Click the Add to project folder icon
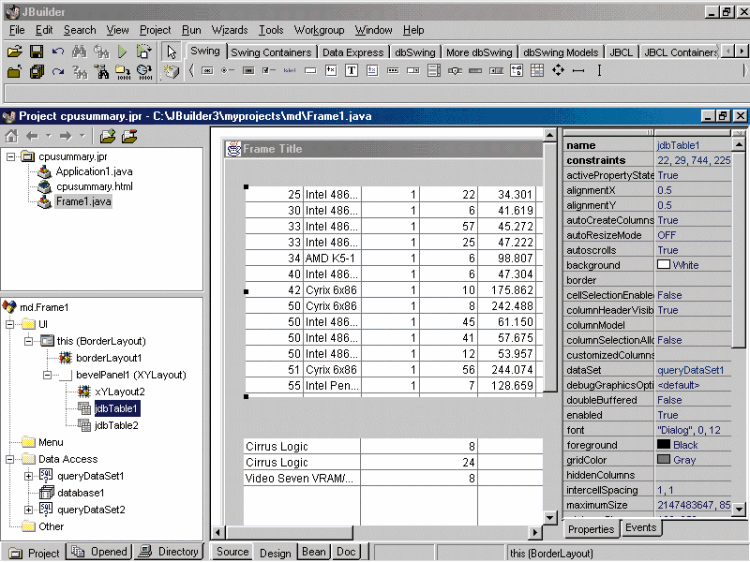Image resolution: width=750 pixels, height=562 pixels. point(108,136)
